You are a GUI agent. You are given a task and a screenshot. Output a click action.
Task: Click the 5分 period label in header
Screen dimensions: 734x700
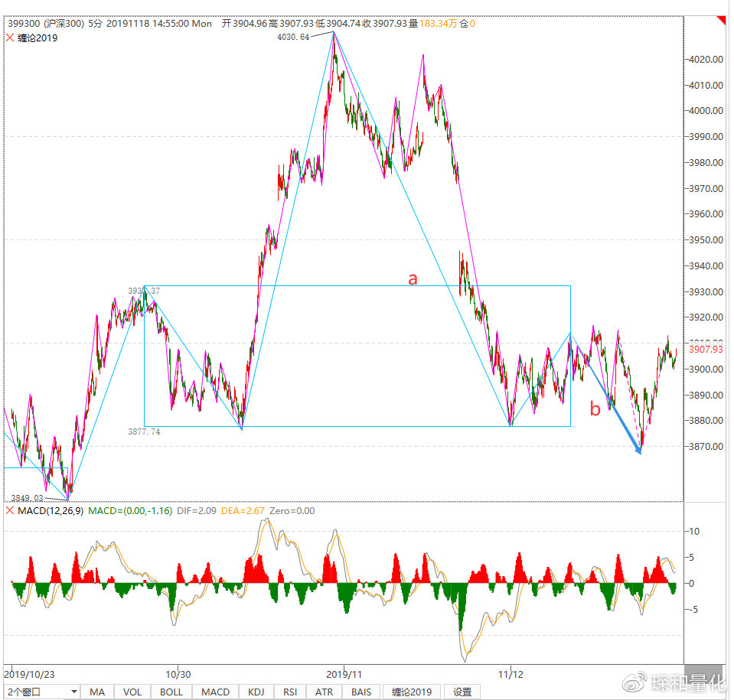pyautogui.click(x=95, y=24)
